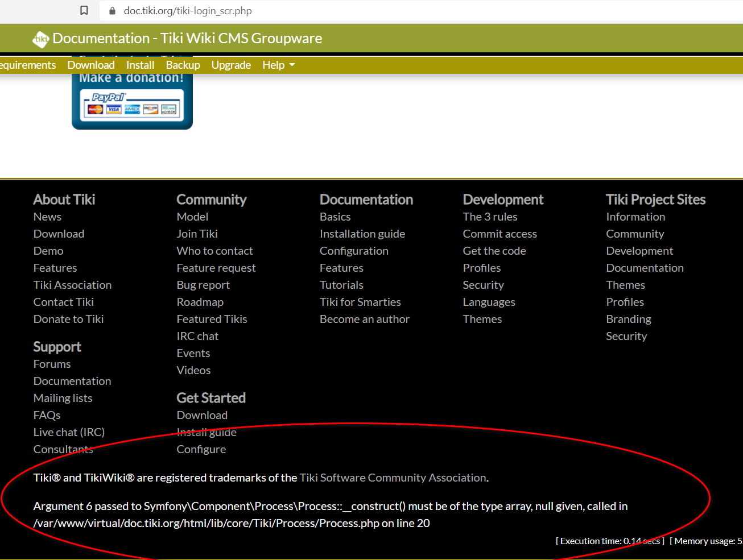Open News link under About Tiki
This screenshot has width=743, height=560.
47,217
